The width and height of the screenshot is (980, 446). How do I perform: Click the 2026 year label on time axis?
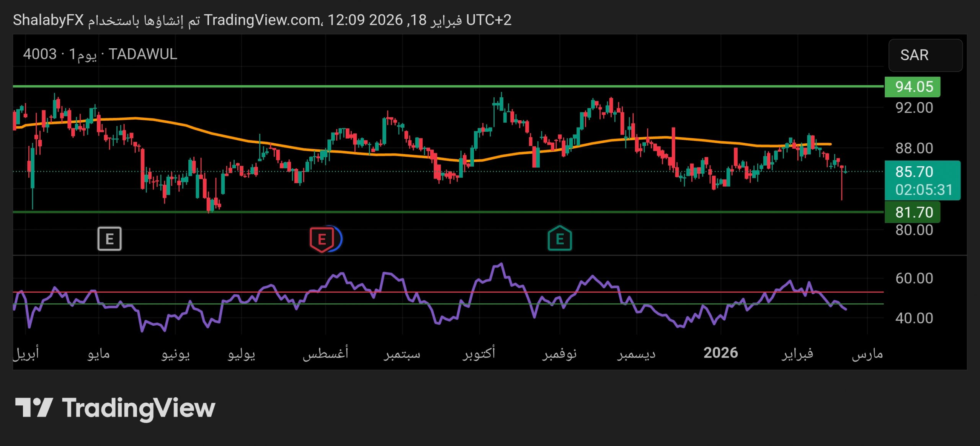point(720,353)
